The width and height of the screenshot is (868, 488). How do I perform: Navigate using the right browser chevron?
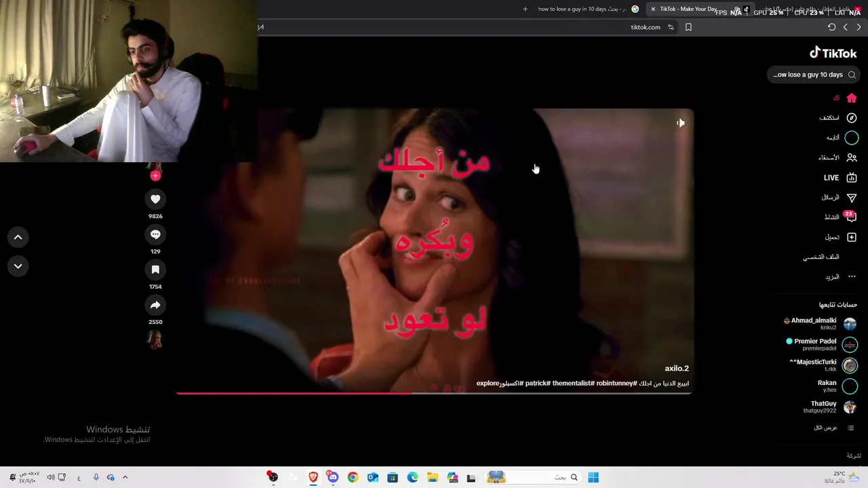click(x=859, y=27)
